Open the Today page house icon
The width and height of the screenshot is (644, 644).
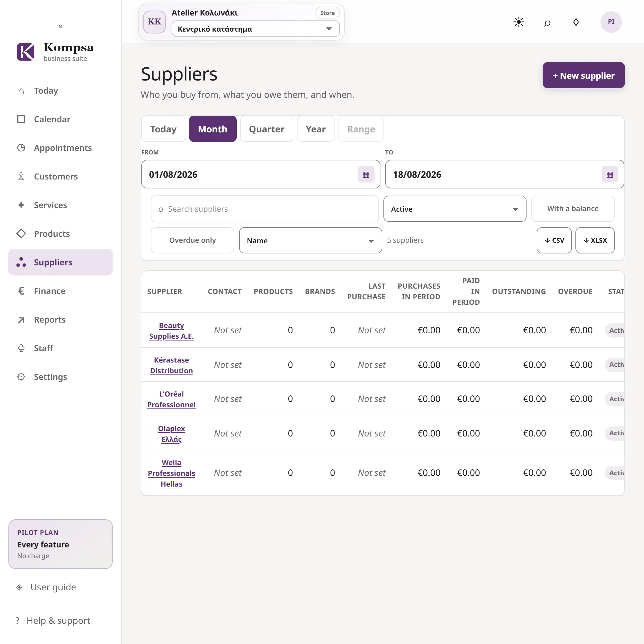(x=21, y=91)
